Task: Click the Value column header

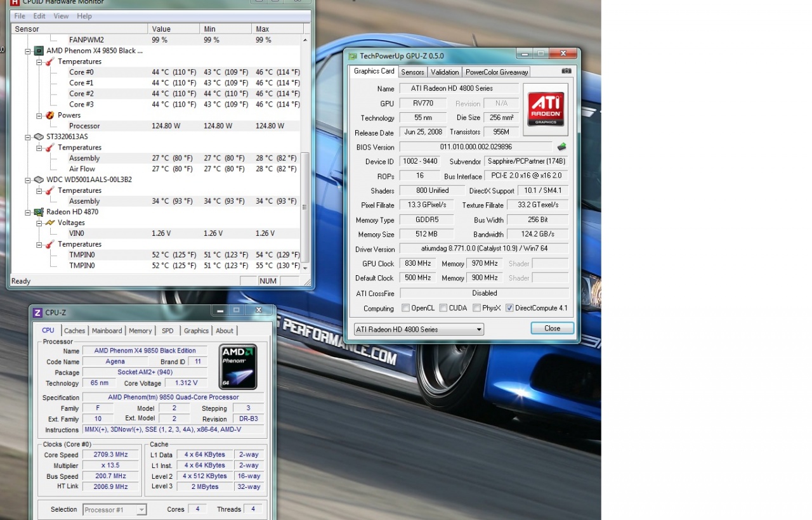Action: click(173, 29)
